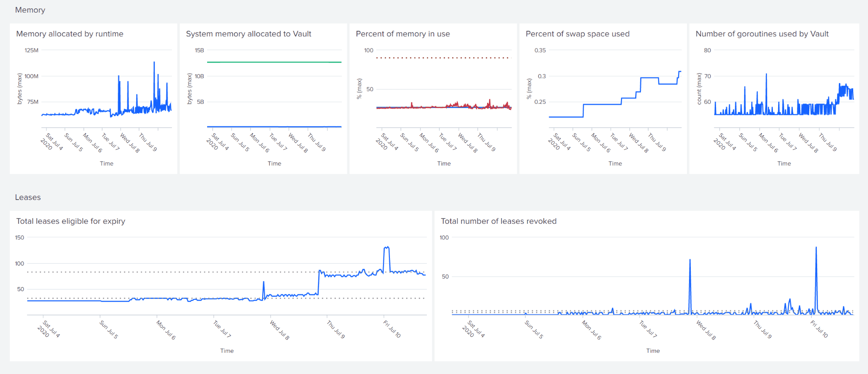
Task: Click 'Tue Jul 7' tick in leases expiry chart
Action: tap(222, 329)
